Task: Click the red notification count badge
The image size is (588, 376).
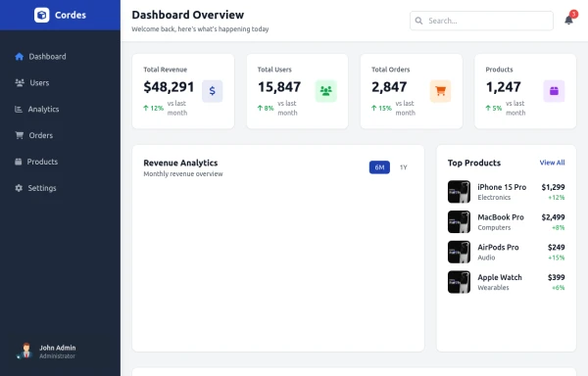Action: (573, 15)
